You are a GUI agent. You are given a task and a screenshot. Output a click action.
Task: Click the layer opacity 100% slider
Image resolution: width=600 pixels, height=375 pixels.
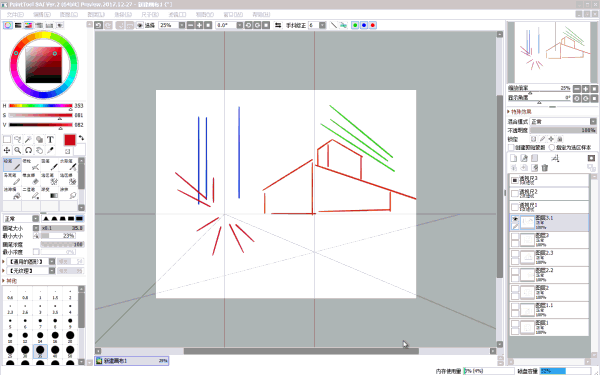[x=563, y=130]
